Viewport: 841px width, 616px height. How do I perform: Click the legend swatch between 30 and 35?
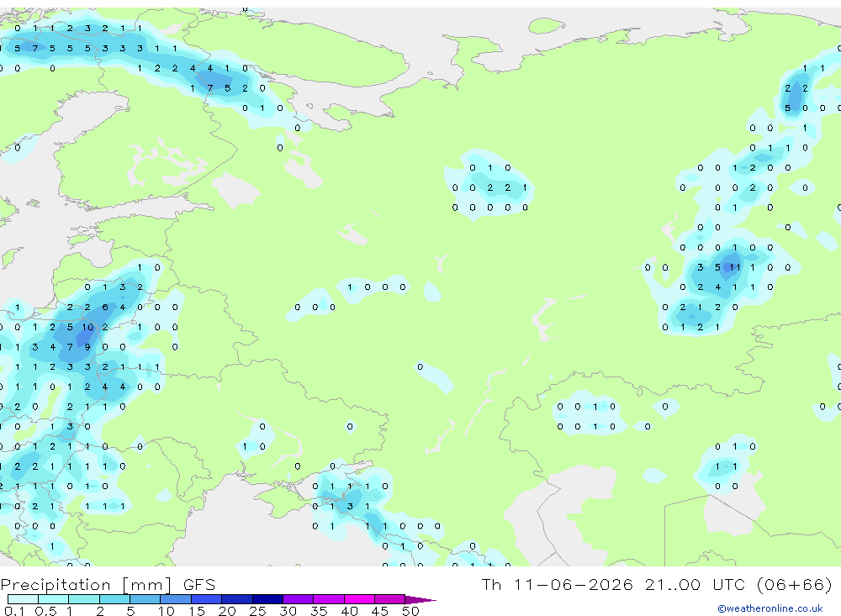coord(299,599)
